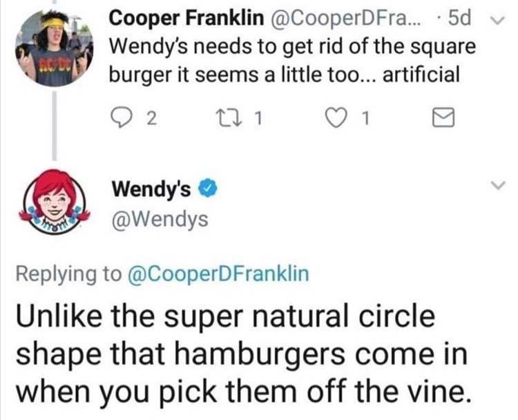Like the square burger tweet

(x=335, y=118)
